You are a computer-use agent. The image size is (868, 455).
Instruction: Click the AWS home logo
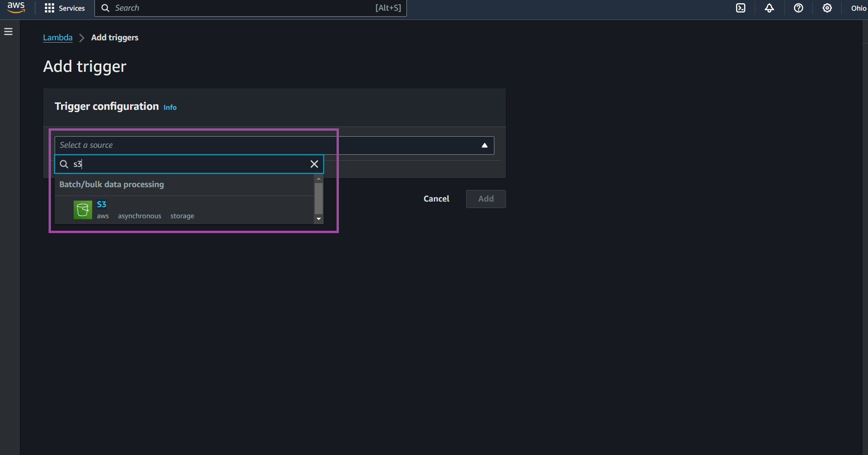point(15,7)
